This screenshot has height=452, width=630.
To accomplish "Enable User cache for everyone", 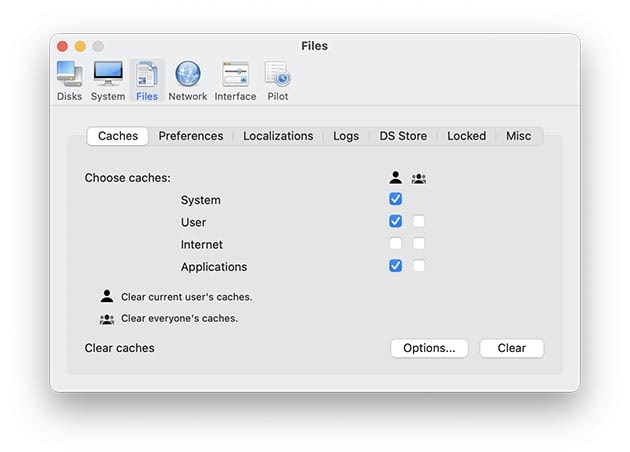I will click(x=419, y=221).
